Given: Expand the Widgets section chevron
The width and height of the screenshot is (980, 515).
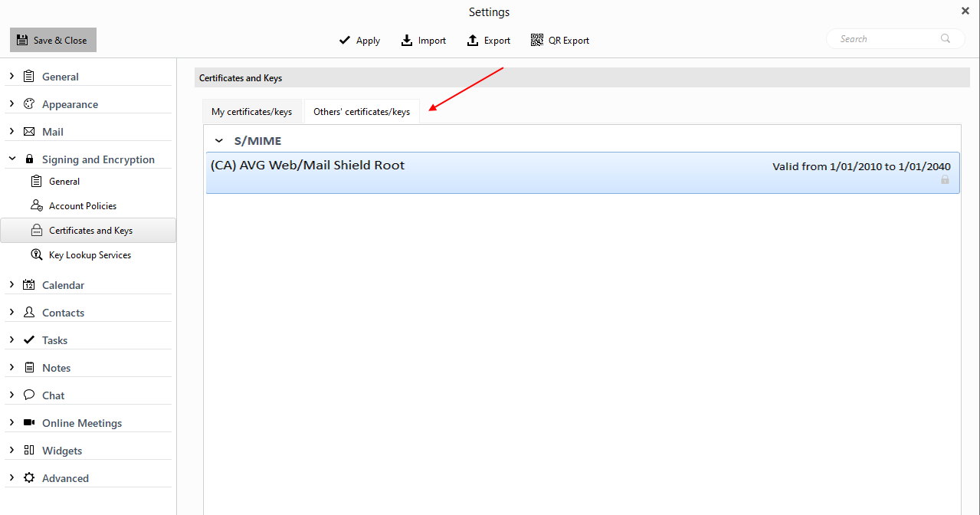Looking at the screenshot, I should click(11, 451).
